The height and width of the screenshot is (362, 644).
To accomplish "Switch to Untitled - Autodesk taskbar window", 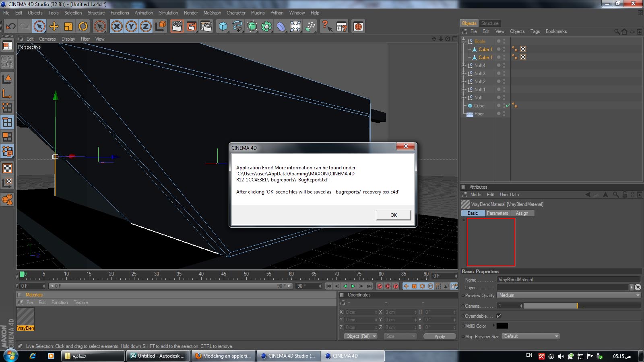I will (x=158, y=356).
